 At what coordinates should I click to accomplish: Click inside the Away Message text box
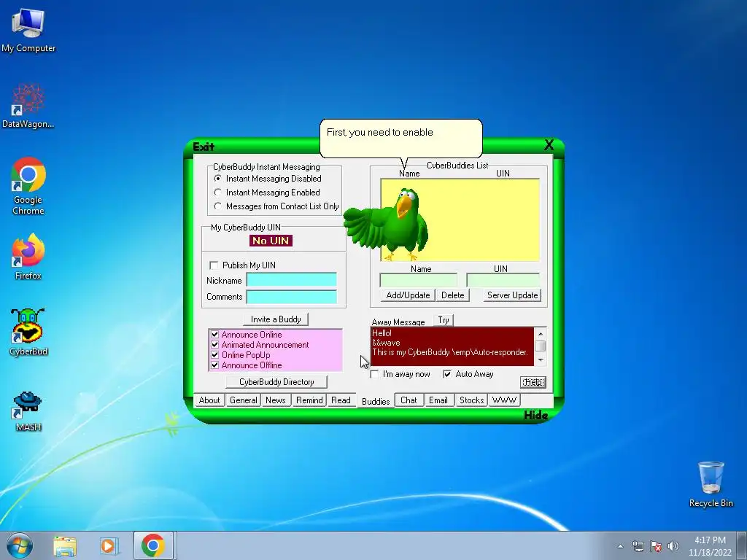[452, 346]
